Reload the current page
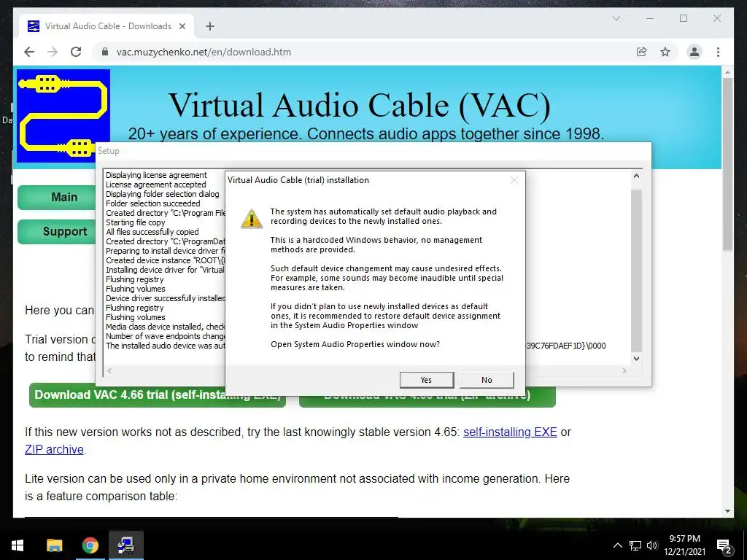Screen dimensions: 747x560 [x=76, y=52]
